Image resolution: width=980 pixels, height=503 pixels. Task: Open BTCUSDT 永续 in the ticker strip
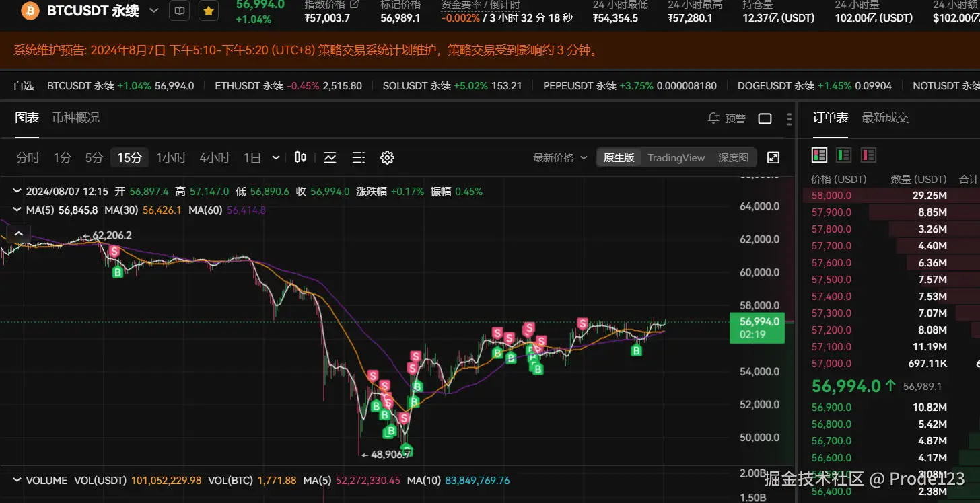coord(120,85)
